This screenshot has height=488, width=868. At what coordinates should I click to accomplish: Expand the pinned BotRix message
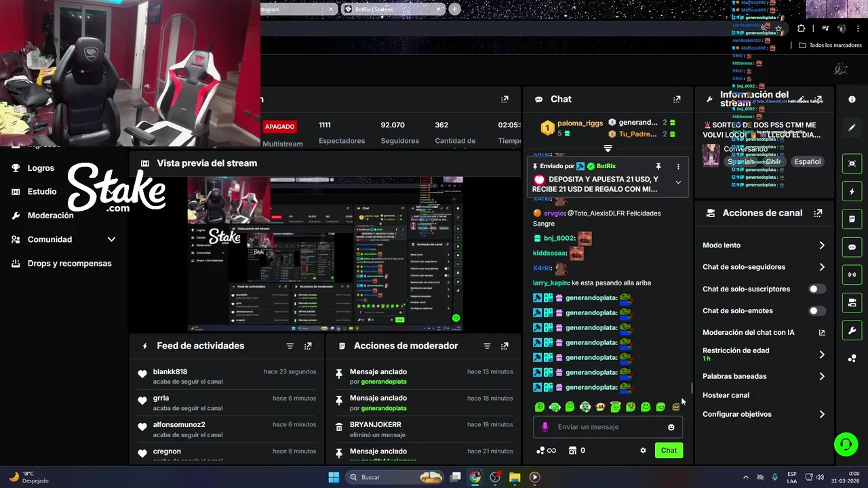[x=678, y=182]
